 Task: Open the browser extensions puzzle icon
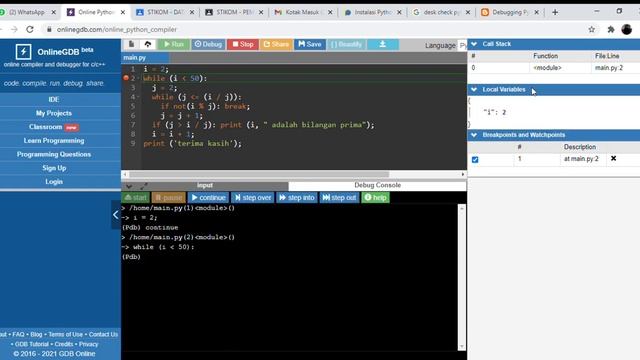611,29
